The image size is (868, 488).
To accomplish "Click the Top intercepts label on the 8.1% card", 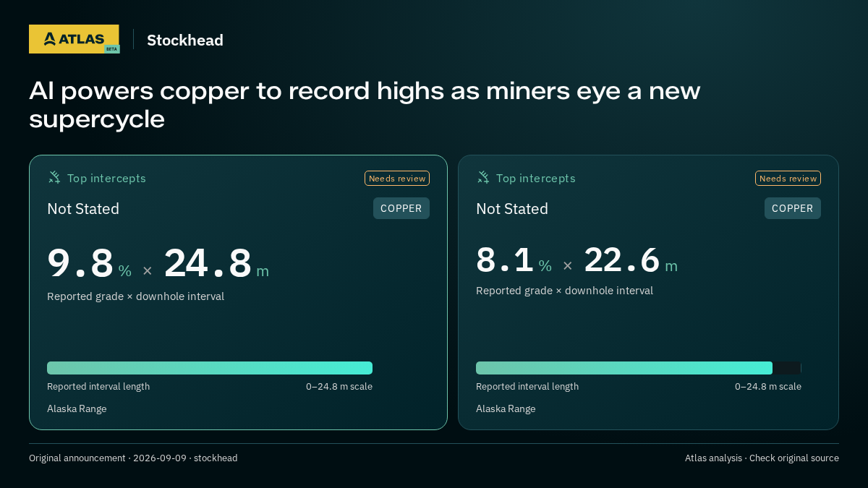I will click(535, 178).
